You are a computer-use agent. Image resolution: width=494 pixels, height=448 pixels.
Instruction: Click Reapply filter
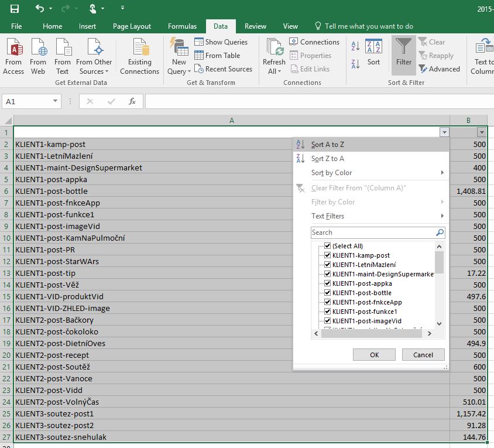click(x=436, y=56)
